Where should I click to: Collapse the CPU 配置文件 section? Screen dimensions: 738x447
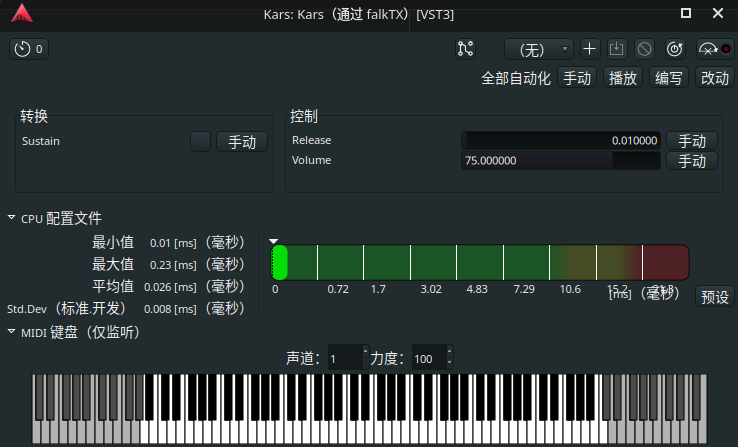click(12, 217)
